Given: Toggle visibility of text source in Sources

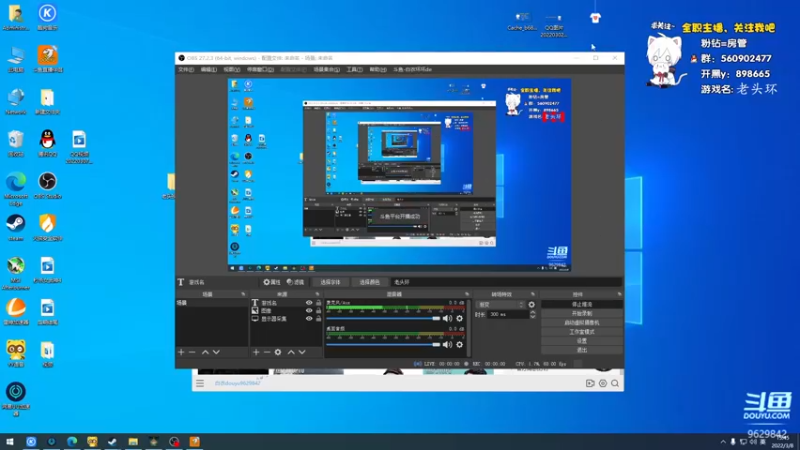Looking at the screenshot, I should tap(309, 303).
